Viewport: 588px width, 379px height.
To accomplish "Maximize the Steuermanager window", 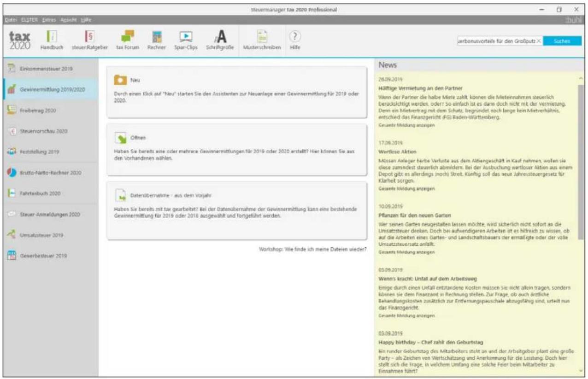I will (559, 9).
